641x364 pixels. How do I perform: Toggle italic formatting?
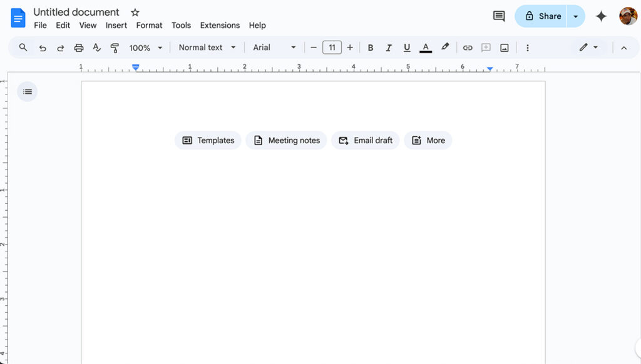(x=389, y=47)
